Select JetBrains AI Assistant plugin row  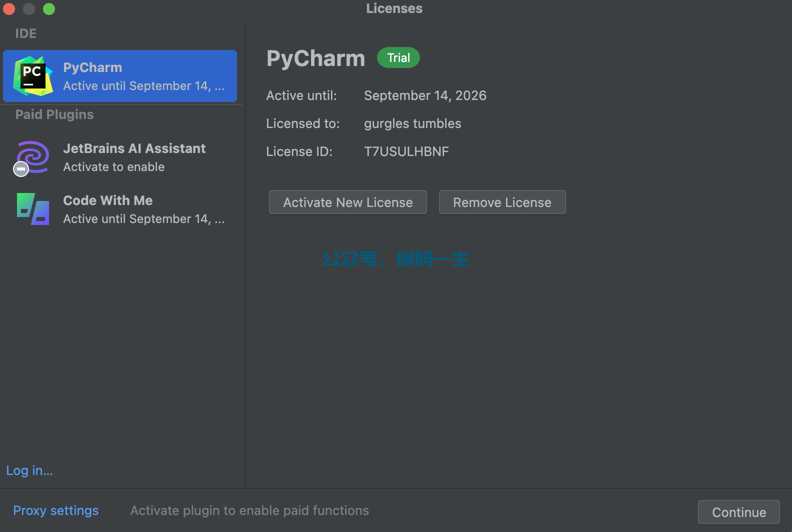tap(120, 157)
